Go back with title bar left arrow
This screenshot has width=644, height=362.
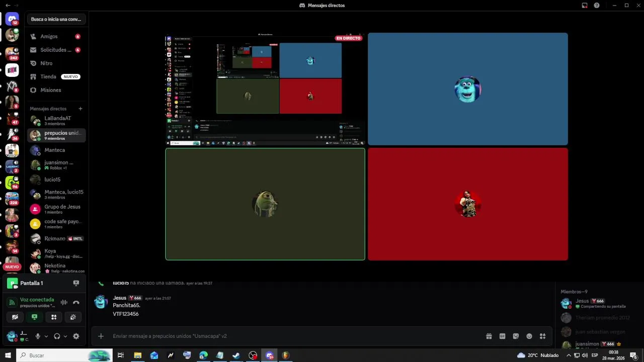7,5
